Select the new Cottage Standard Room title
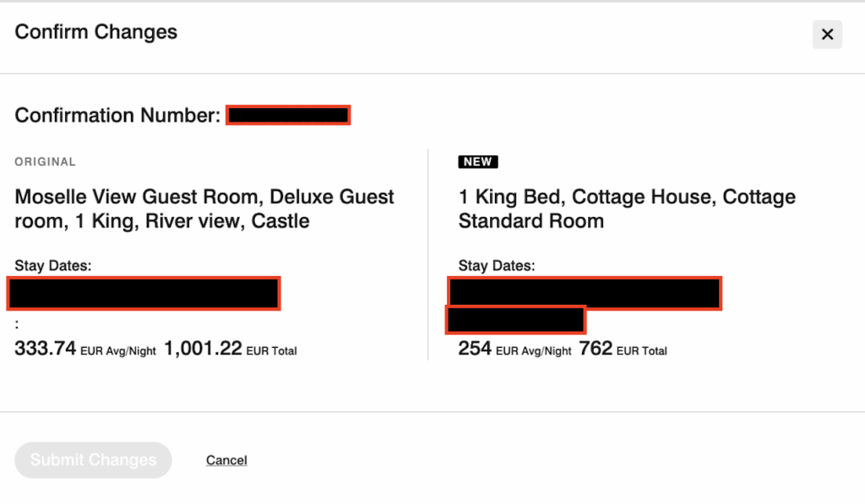The image size is (865, 504). [x=626, y=209]
